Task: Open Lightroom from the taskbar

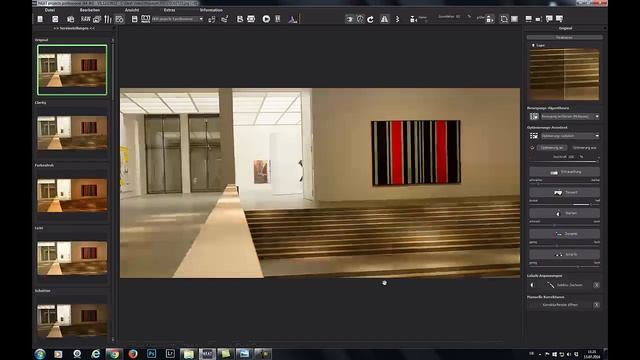Action: coord(170,353)
